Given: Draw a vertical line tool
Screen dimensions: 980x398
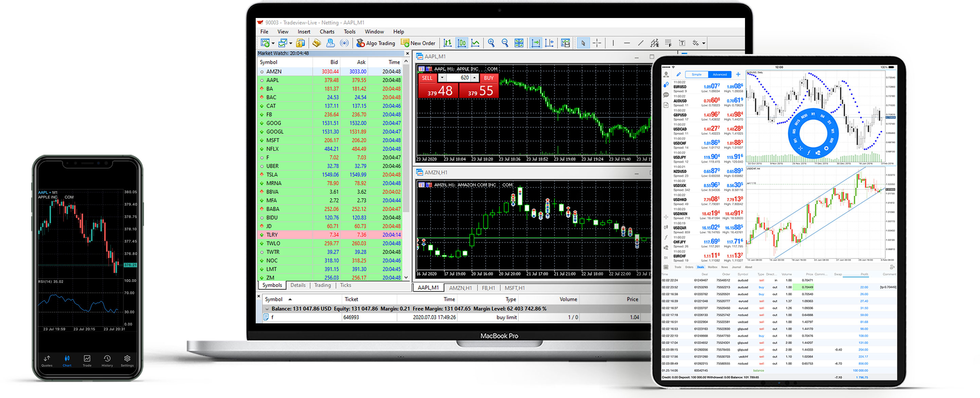Looking at the screenshot, I should (x=613, y=43).
